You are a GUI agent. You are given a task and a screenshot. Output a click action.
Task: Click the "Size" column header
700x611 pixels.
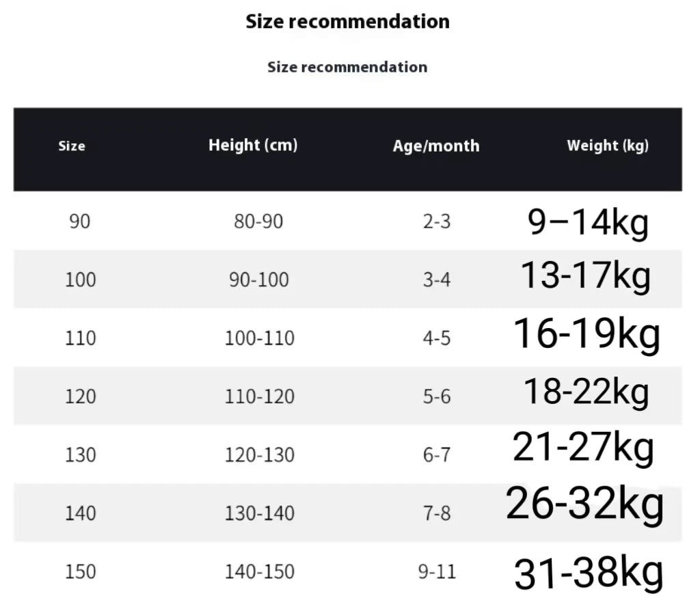coord(72,146)
